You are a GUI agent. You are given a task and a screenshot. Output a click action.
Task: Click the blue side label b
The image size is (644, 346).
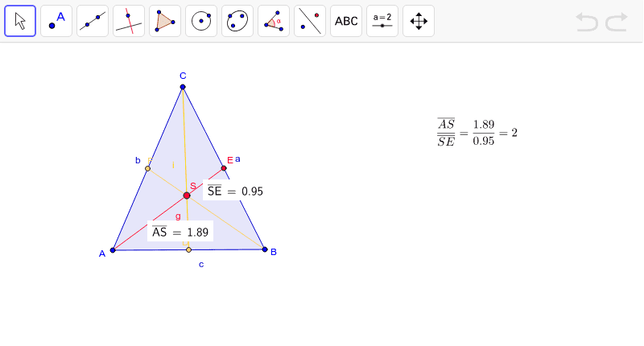[x=138, y=160]
